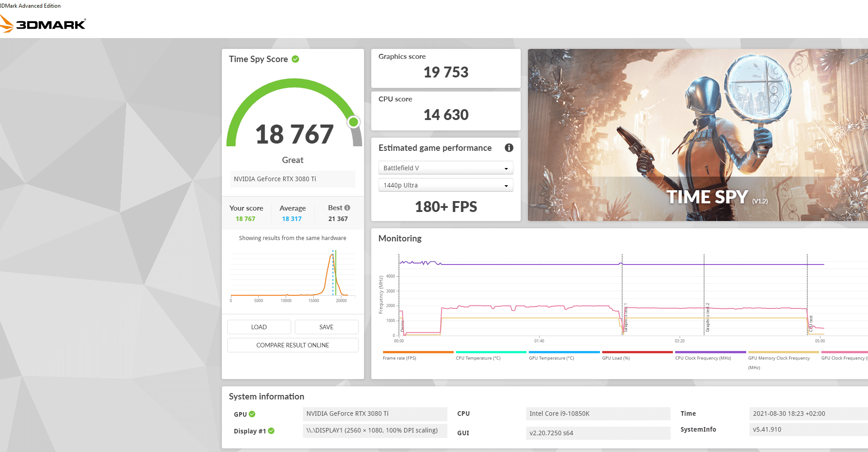Image resolution: width=868 pixels, height=452 pixels.
Task: Click the score gauge indicator dot
Action: 354,122
